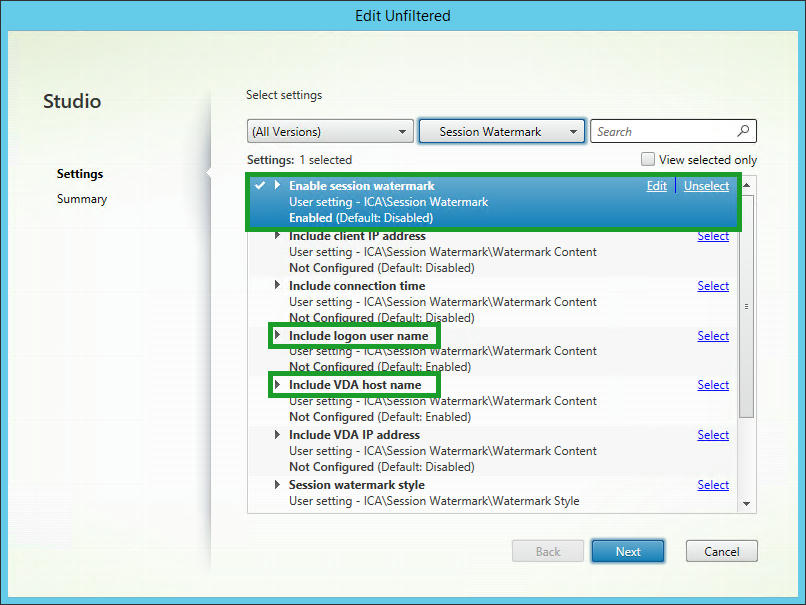Select the Include VDA host name link
The height and width of the screenshot is (605, 806).
(713, 385)
